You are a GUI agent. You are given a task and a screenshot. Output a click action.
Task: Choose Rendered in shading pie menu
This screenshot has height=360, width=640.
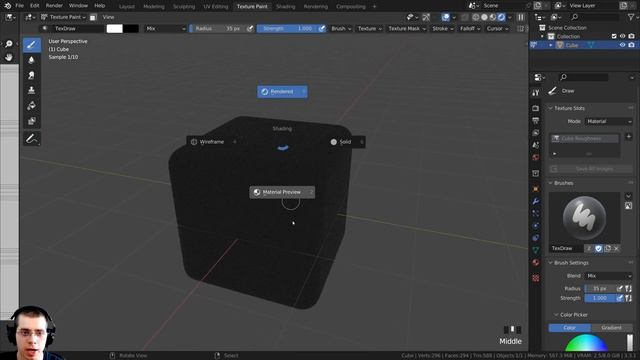pos(282,92)
